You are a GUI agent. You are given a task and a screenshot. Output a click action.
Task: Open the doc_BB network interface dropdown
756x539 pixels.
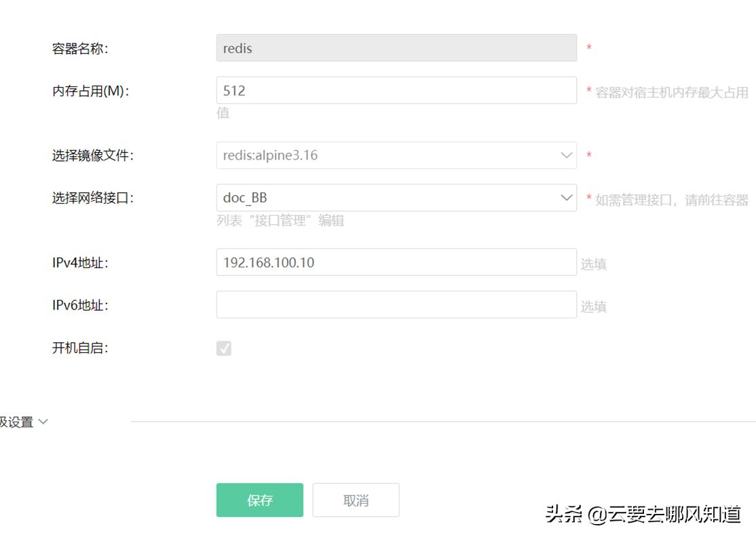[x=396, y=198]
